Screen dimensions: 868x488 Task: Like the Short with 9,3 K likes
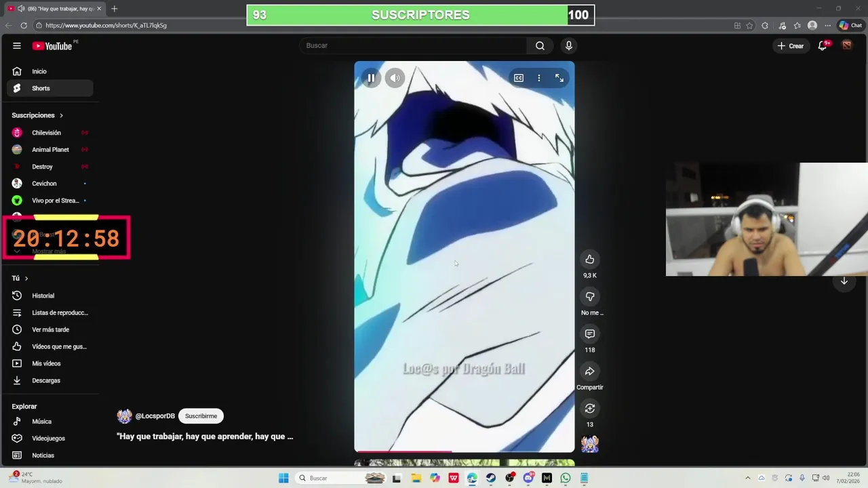[x=590, y=259]
